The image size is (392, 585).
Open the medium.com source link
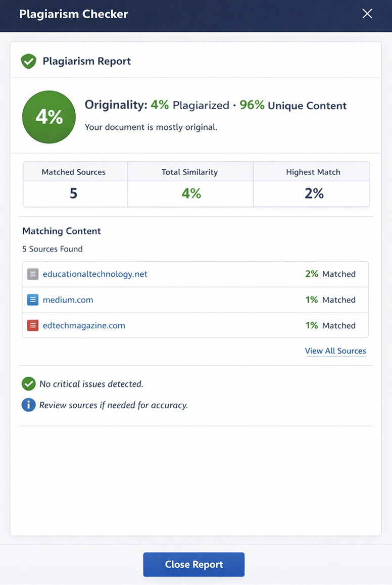pyautogui.click(x=68, y=300)
